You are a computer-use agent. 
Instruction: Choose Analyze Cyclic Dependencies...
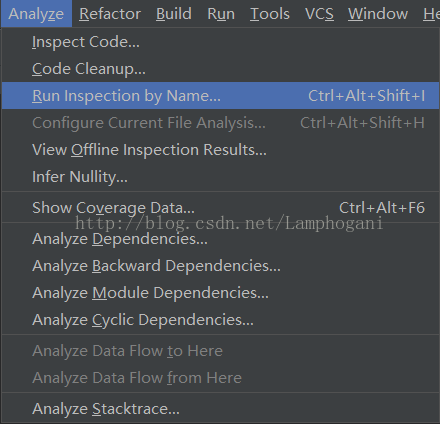tap(220, 320)
